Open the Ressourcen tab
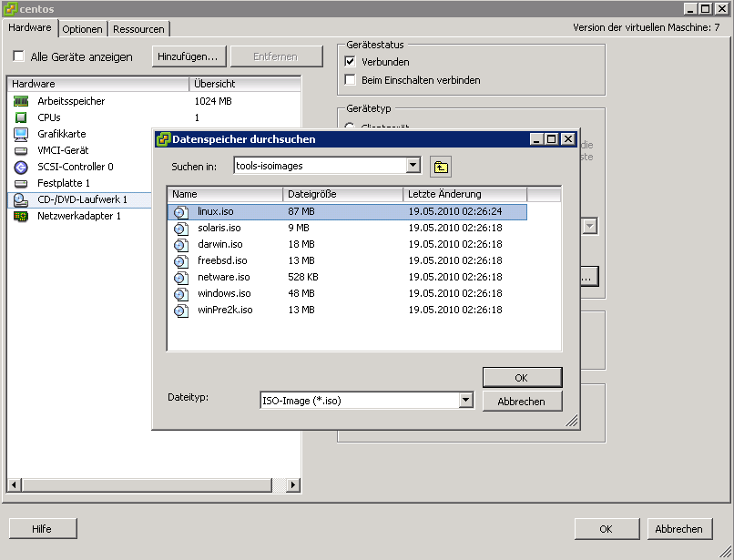This screenshot has height=560, width=734. pos(138,29)
